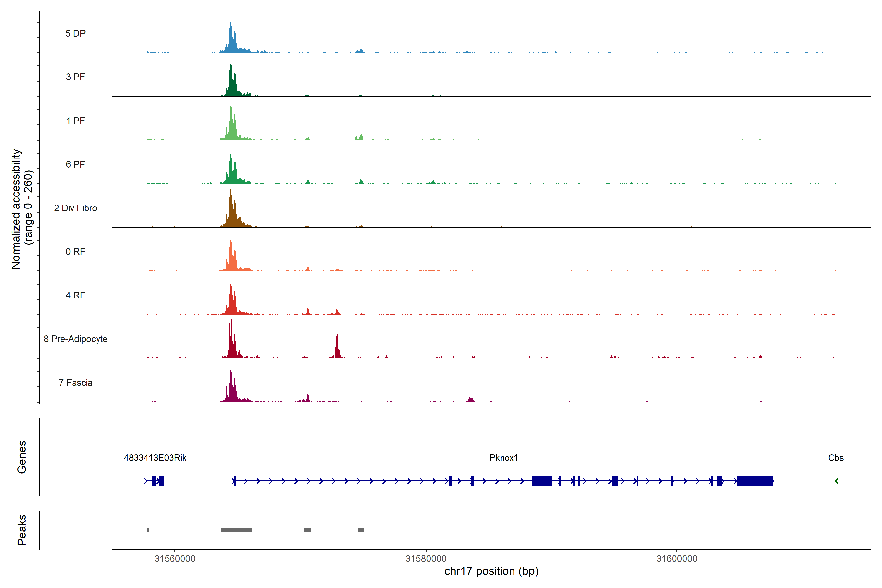Click the Genes panel label
This screenshot has height=588, width=882.
(22, 457)
